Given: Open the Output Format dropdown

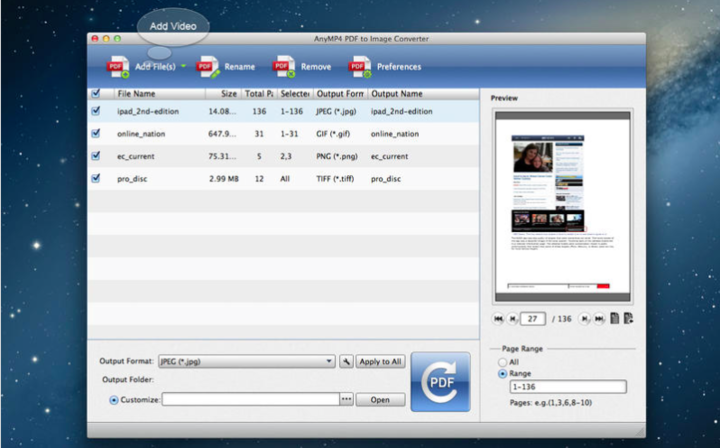Looking at the screenshot, I should pos(247,362).
